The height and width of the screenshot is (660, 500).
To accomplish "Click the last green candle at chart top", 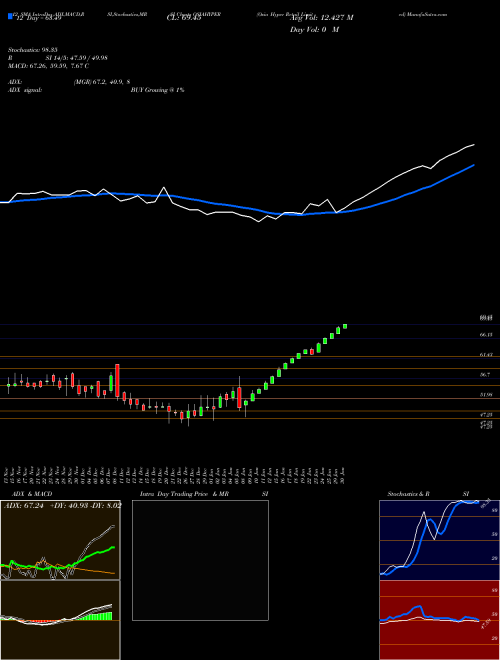I will [x=345, y=326].
